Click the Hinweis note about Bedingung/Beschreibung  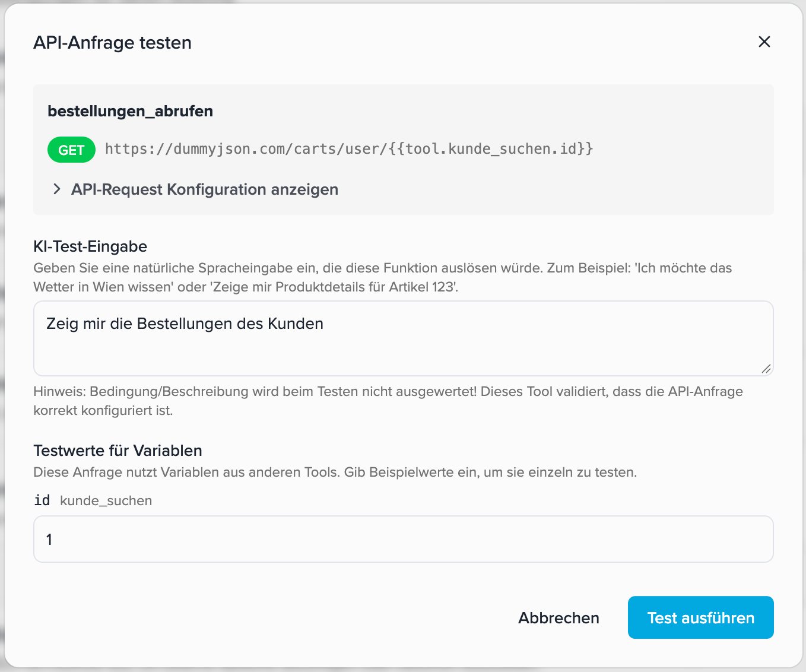tap(388, 401)
